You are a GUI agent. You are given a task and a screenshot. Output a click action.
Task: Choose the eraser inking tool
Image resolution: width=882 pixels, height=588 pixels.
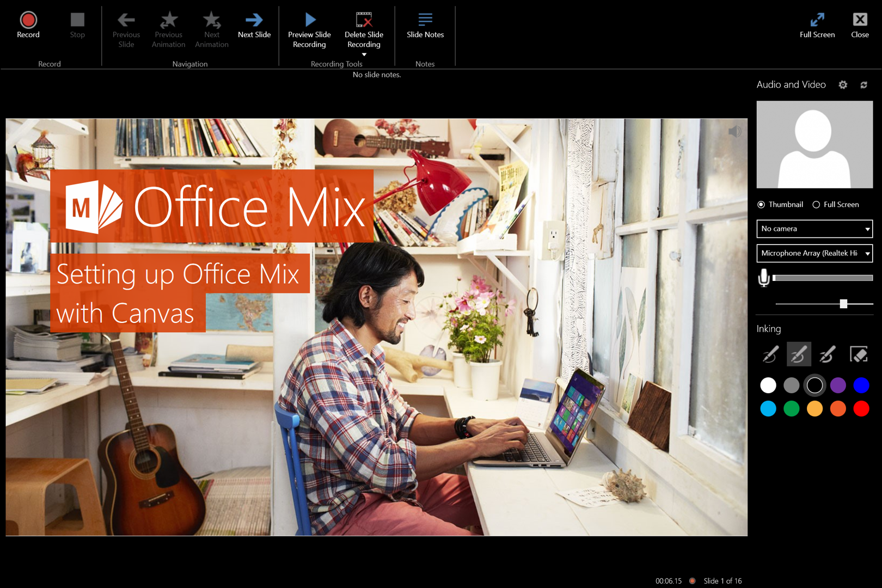859,354
